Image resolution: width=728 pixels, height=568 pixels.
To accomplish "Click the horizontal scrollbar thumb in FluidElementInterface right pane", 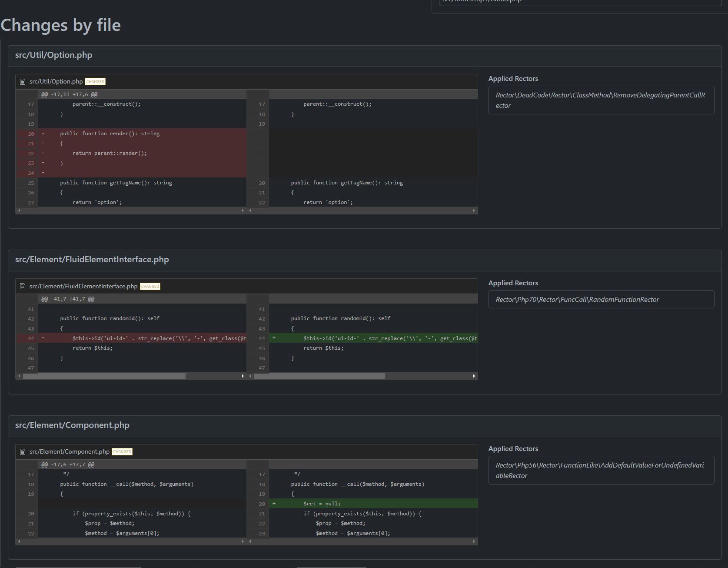I will coord(319,376).
